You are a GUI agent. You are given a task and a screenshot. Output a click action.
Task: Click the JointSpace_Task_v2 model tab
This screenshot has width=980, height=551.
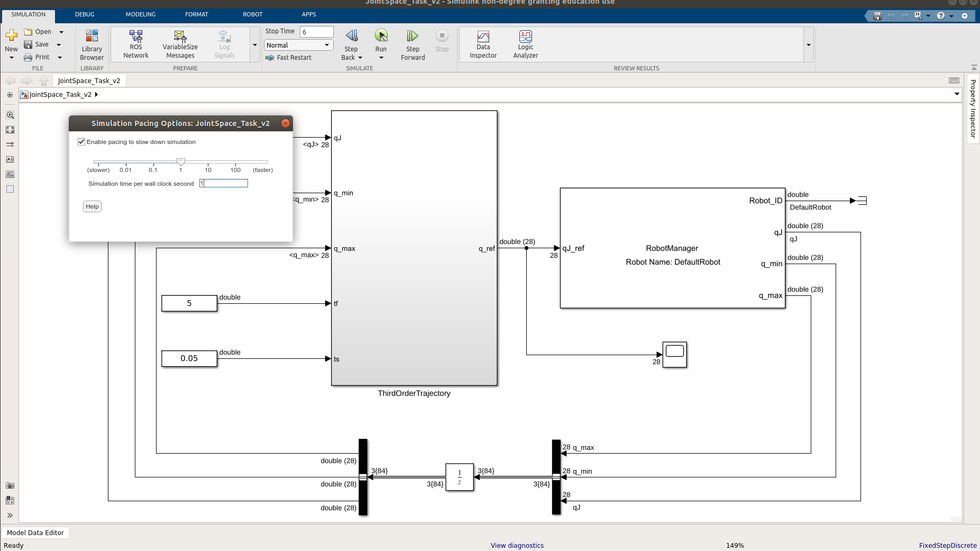click(x=89, y=80)
